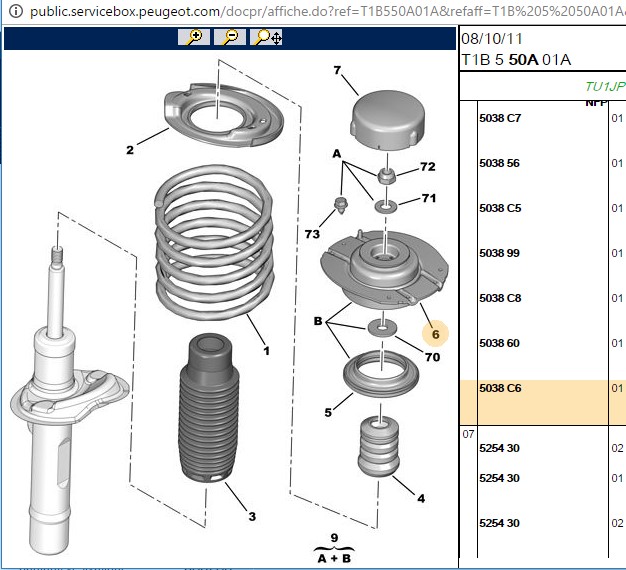The width and height of the screenshot is (626, 570).
Task: Open part reference 5038 56
Action: pos(499,163)
